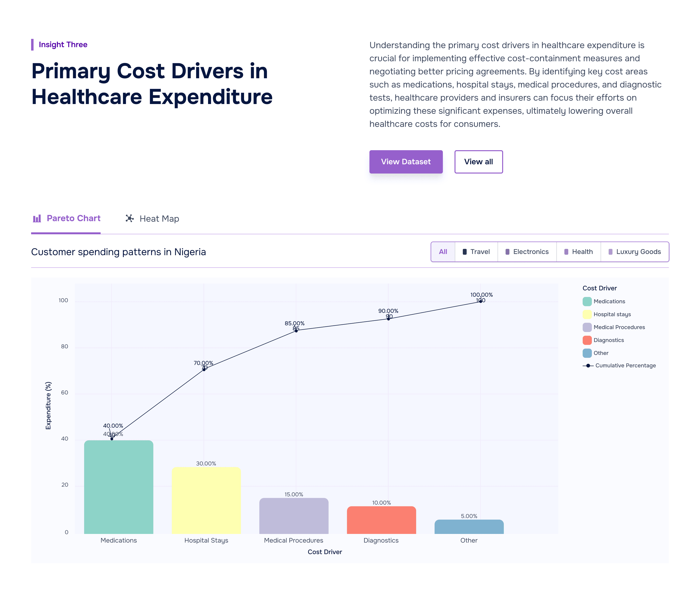
Task: Click the 100.00% cumulative data point
Action: tap(481, 301)
